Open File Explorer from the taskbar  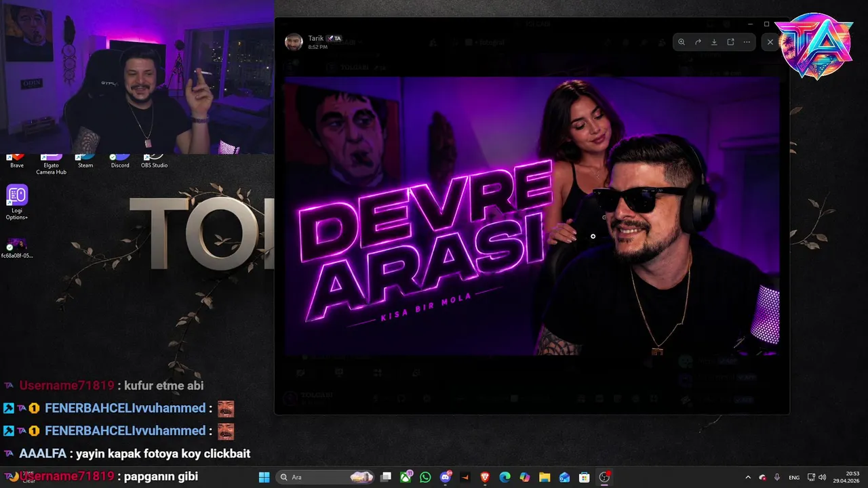tap(545, 477)
